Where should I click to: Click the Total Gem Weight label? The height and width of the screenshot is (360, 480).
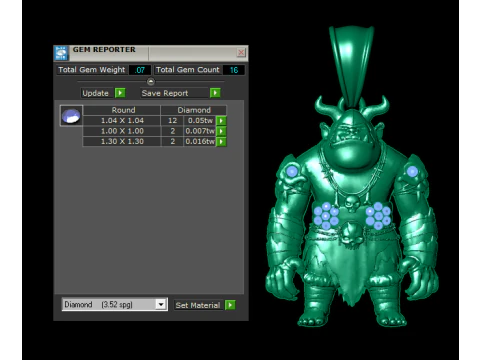pyautogui.click(x=92, y=70)
